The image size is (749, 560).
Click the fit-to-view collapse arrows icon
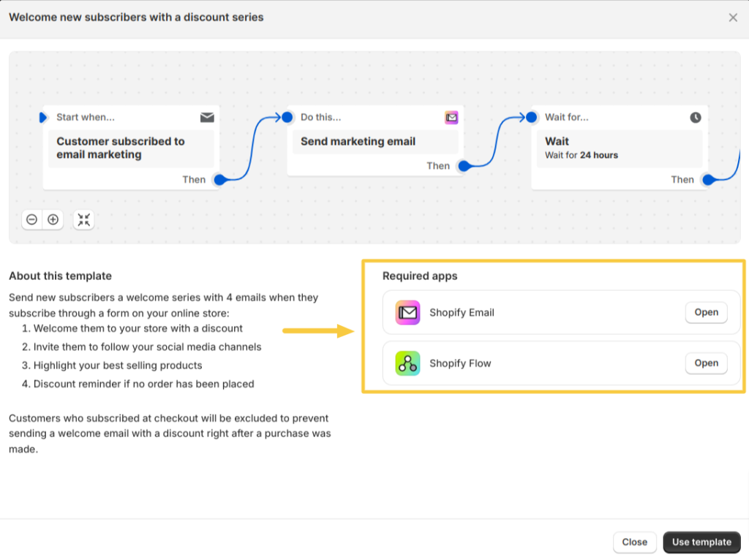84,219
